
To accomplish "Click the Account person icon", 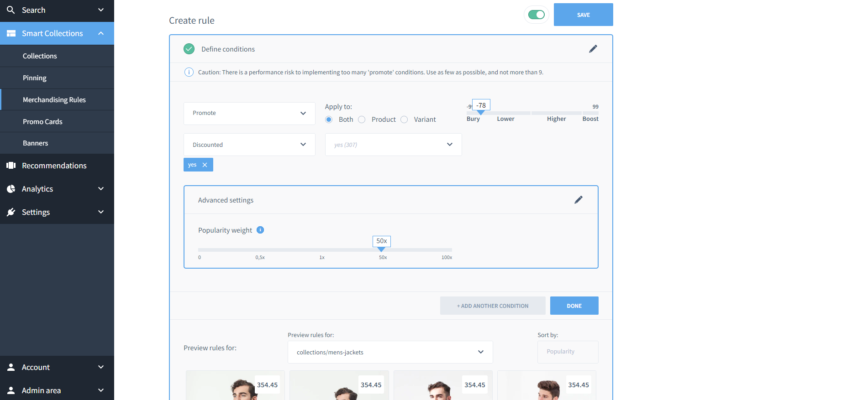I will (11, 367).
